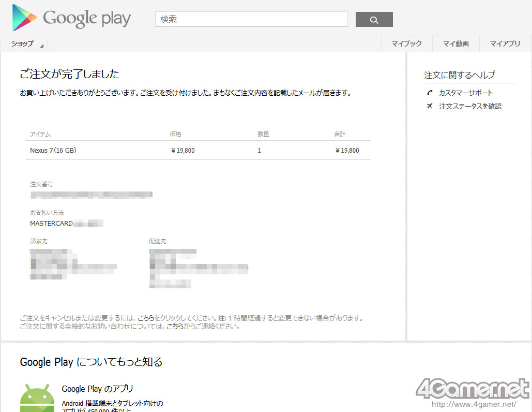The height and width of the screenshot is (412, 532).
Task: Select the Nexus 7 (16 GB) item
Action: 53,151
